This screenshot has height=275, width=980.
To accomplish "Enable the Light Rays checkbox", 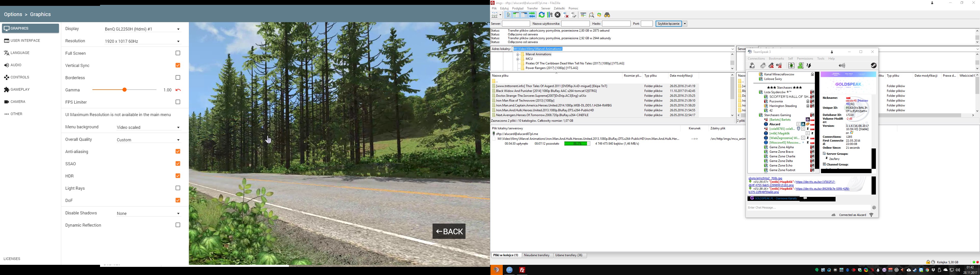I will [178, 188].
